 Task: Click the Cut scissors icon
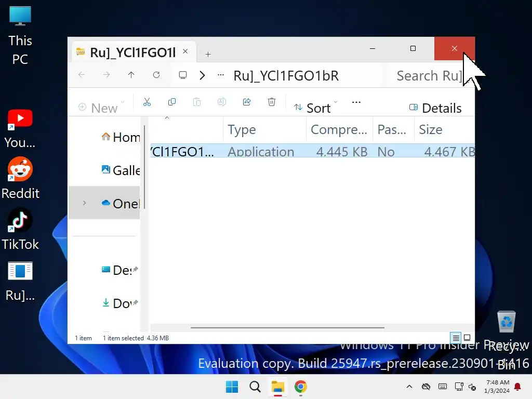tap(147, 102)
